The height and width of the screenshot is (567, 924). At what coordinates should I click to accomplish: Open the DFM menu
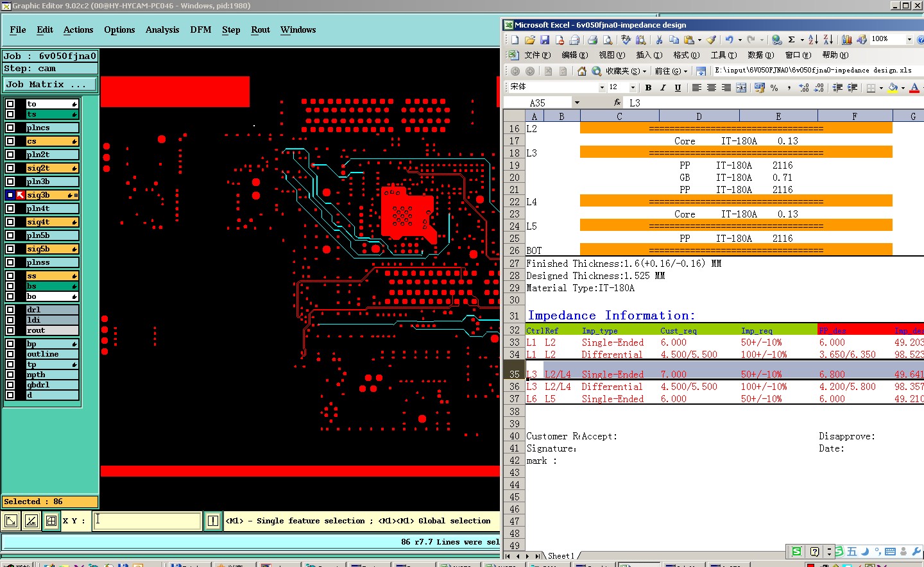click(200, 30)
